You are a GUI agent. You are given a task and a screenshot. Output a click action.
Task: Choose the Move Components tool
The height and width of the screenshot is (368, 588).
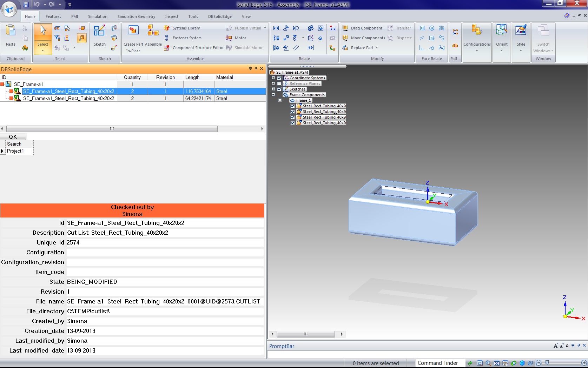364,38
